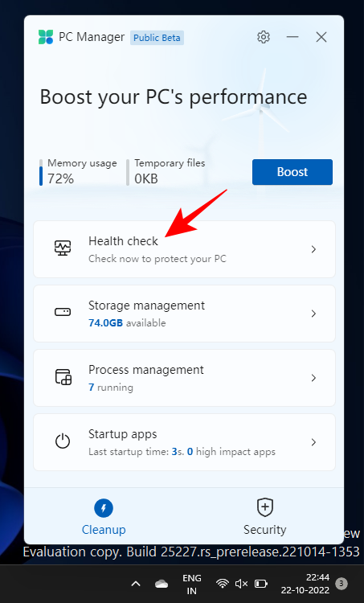Click the Public Beta badge

pos(157,38)
